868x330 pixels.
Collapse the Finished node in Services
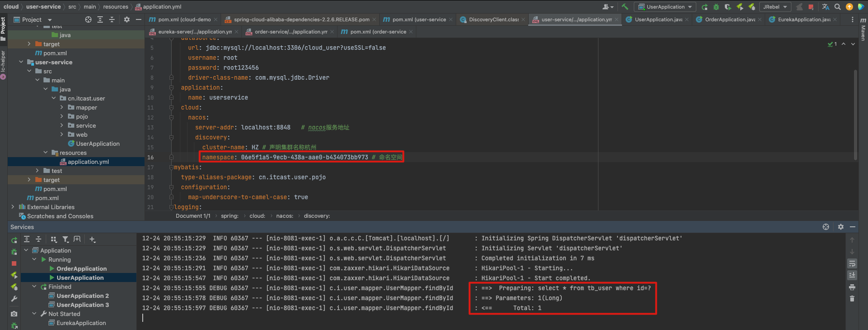pyautogui.click(x=34, y=287)
